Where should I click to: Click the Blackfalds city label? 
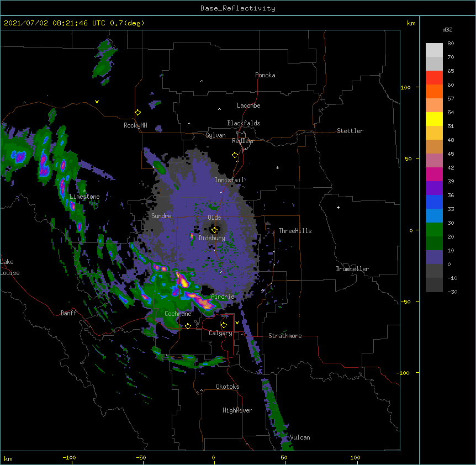coord(244,123)
